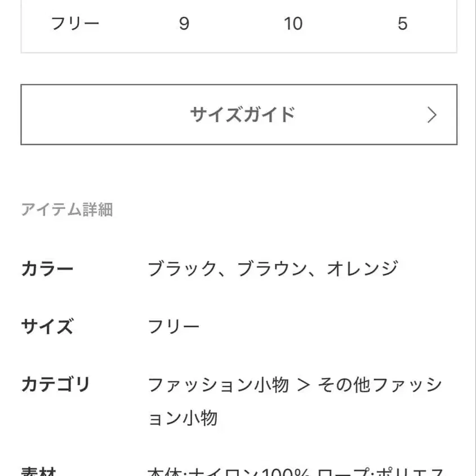Select the value 9 in the size chart
Screen dimensions: 476x476
pyautogui.click(x=183, y=23)
